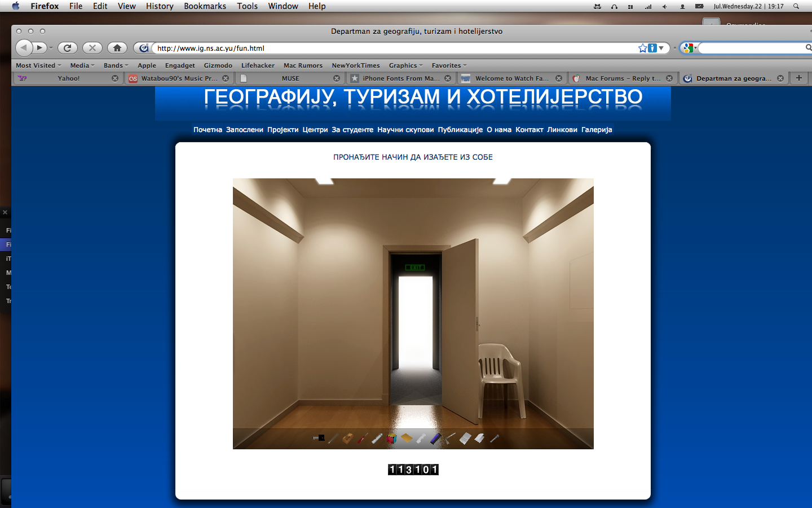Open the Edit menu
Screen dimensions: 812x508
tap(100, 6)
